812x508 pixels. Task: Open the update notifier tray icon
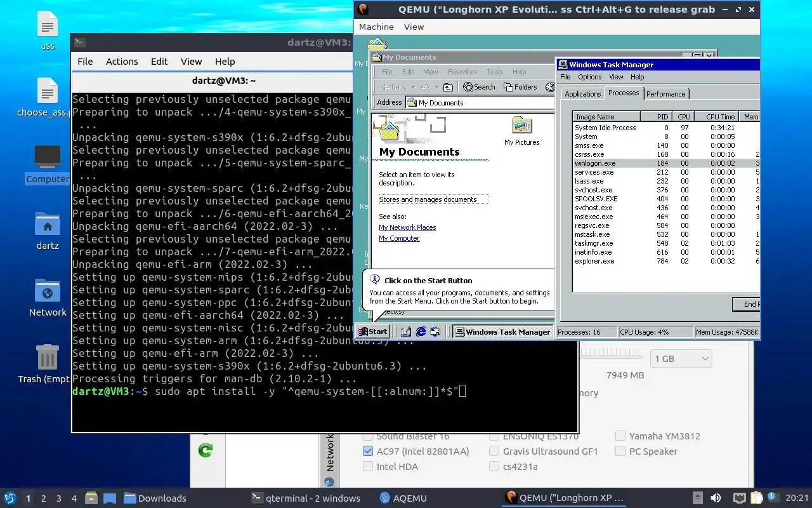tap(773, 497)
